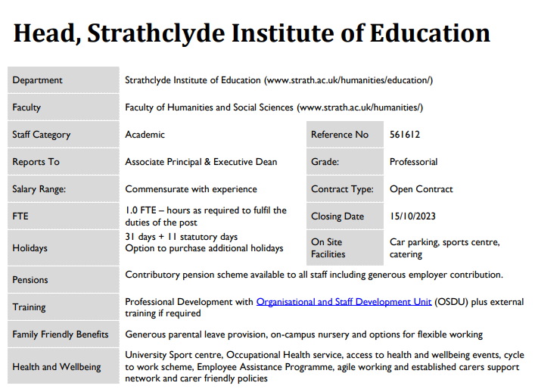The image size is (535, 392).
Task: Click the Academic value
Action: [145, 135]
